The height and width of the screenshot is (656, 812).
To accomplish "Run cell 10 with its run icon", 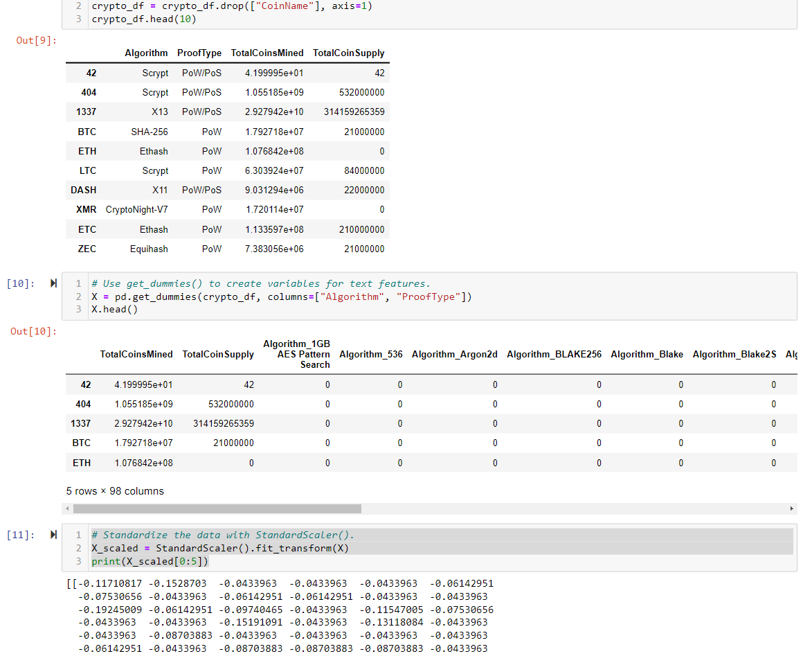I will tap(53, 283).
